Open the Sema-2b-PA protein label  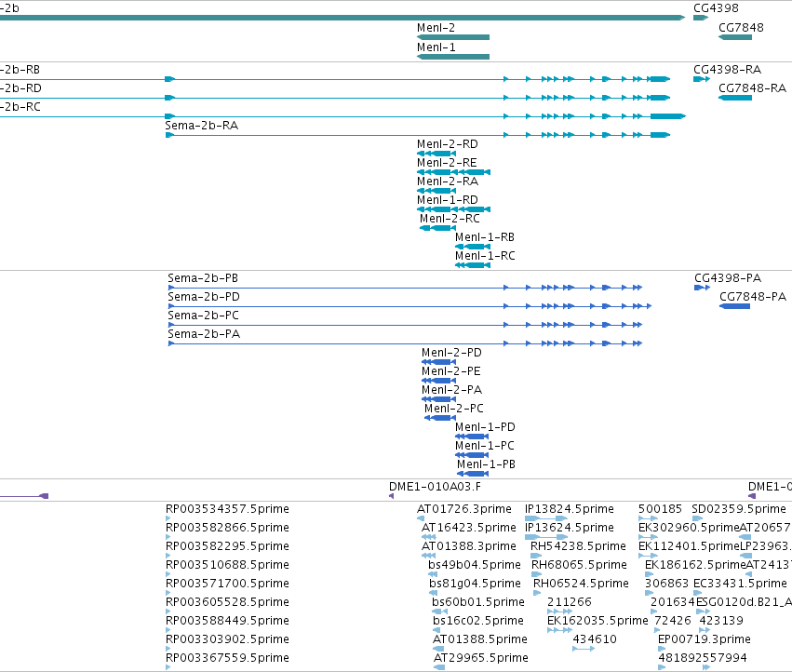204,334
